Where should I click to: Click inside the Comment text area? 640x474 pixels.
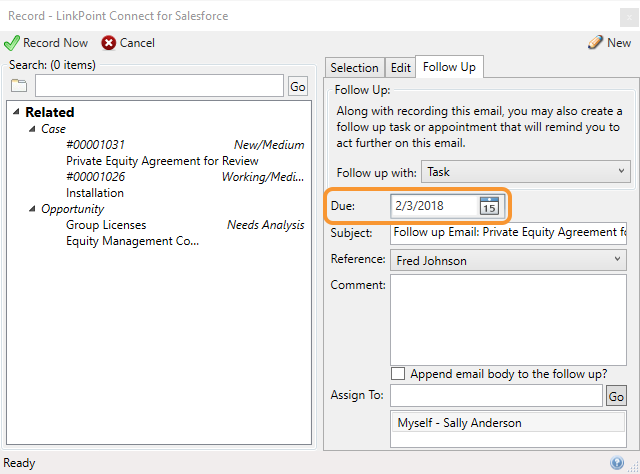[508, 320]
